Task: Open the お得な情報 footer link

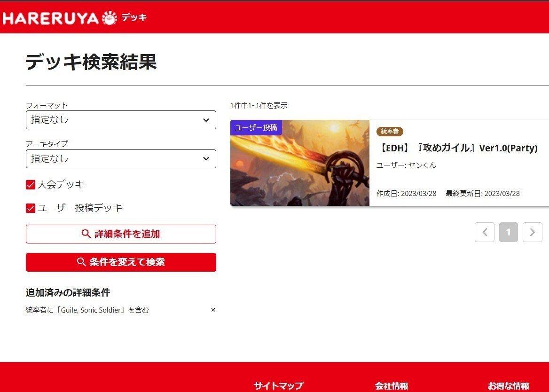Action: click(509, 386)
